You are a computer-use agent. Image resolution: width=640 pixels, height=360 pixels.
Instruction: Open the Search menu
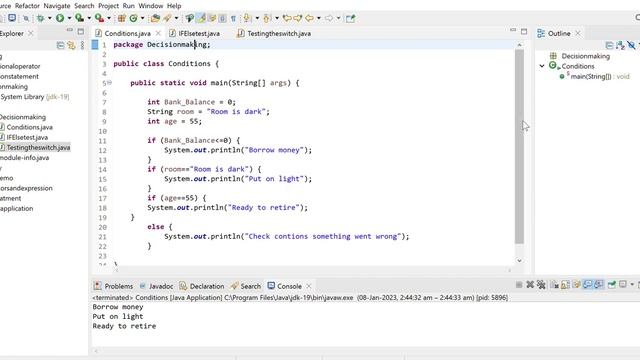tap(84, 6)
